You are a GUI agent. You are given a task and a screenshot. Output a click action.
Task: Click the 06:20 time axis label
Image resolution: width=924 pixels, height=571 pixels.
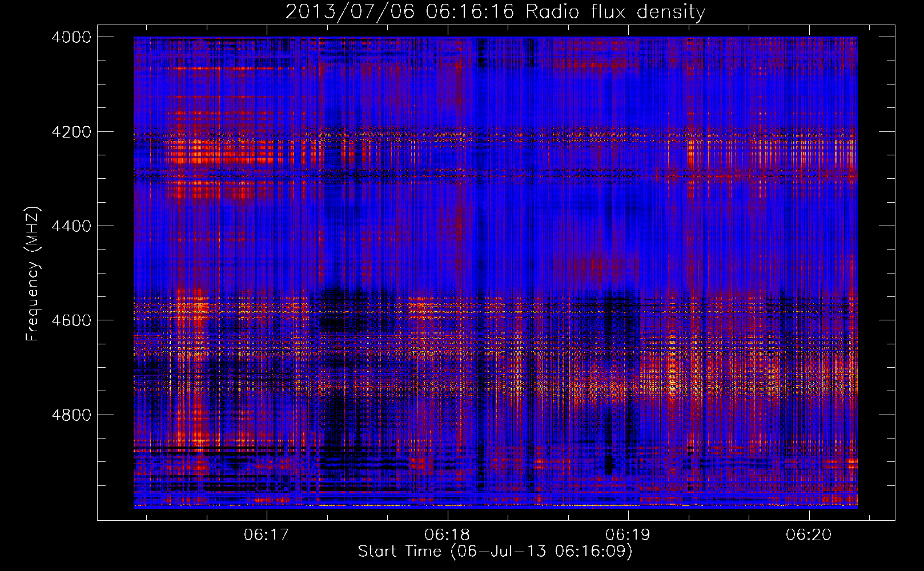click(x=809, y=535)
